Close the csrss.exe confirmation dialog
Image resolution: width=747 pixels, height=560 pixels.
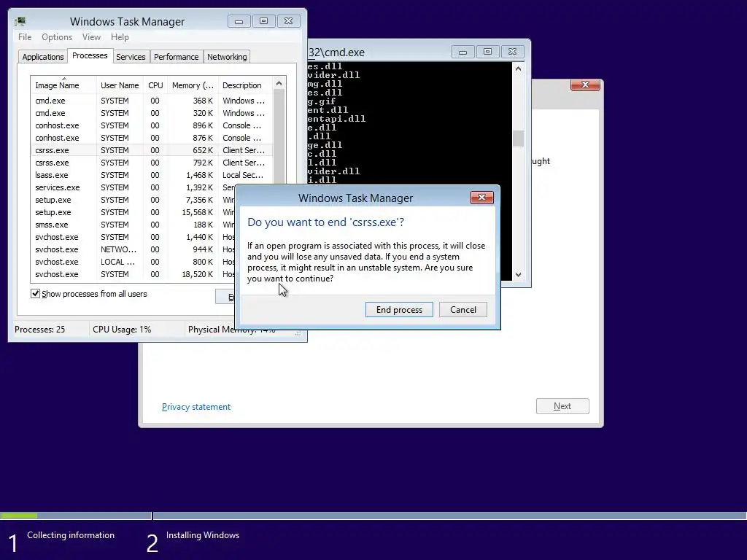coord(481,198)
